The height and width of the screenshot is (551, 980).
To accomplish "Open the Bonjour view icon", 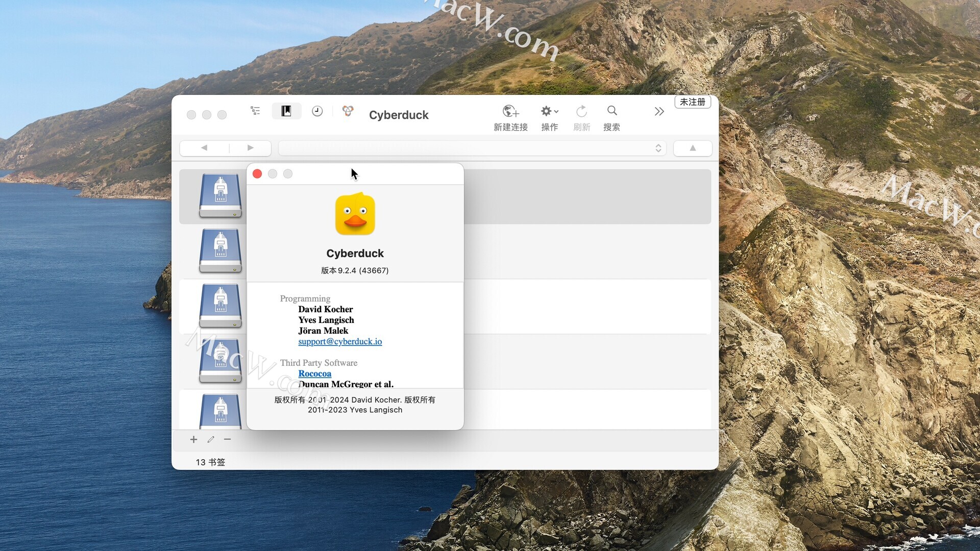I will tap(348, 111).
